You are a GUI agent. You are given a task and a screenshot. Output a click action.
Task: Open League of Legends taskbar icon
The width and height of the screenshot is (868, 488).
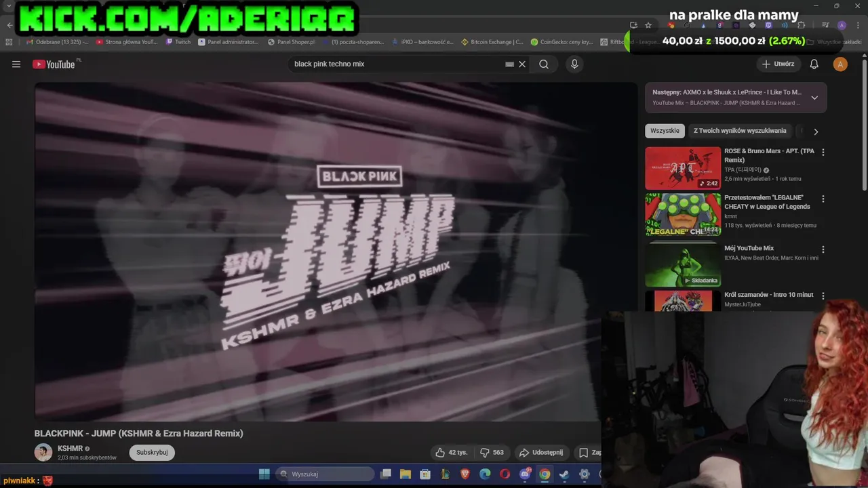(x=446, y=474)
